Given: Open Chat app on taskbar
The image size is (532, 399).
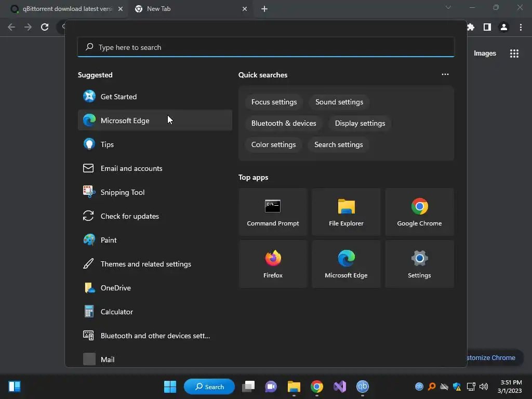Looking at the screenshot, I should tap(271, 387).
